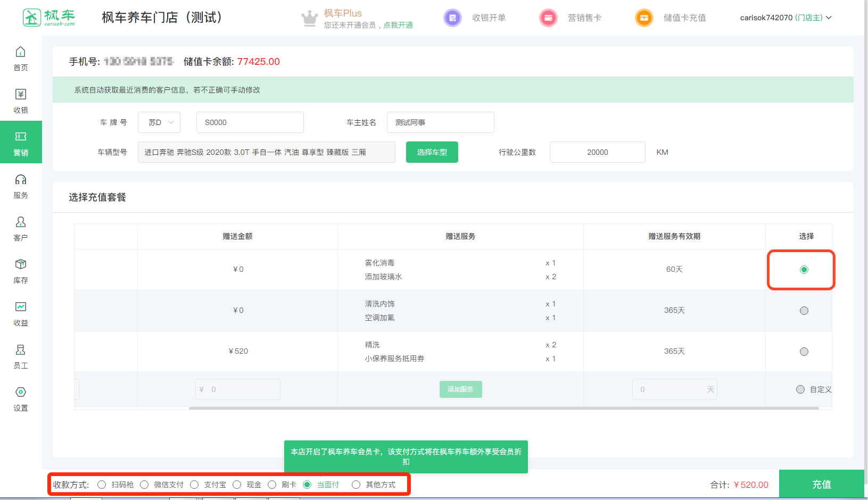The height and width of the screenshot is (500, 868).
Task: Select the 现金 cash payment radio
Action: click(x=237, y=485)
